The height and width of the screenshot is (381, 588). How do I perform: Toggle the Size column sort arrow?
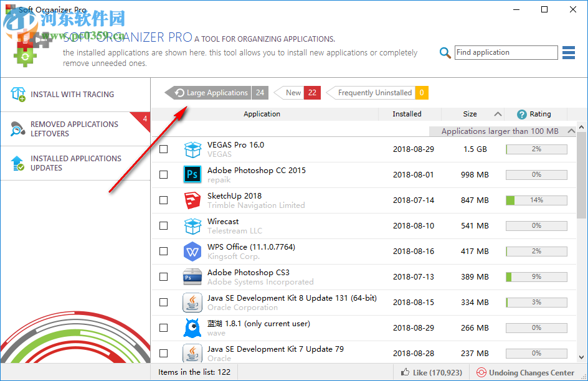[498, 114]
